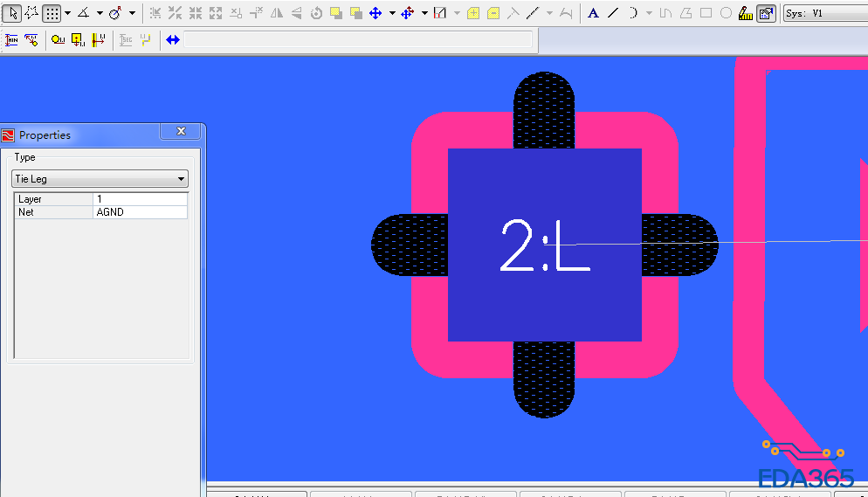Toggle the dotted grid display button

[52, 13]
